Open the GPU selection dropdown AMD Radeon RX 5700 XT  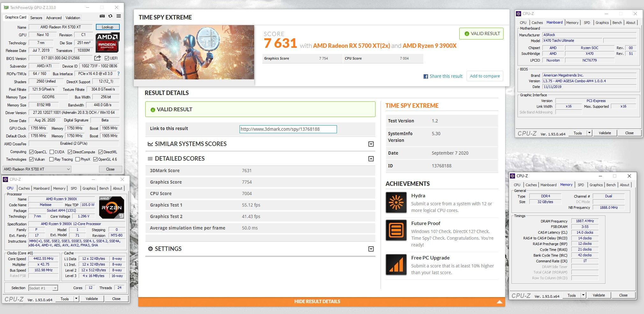(x=37, y=169)
